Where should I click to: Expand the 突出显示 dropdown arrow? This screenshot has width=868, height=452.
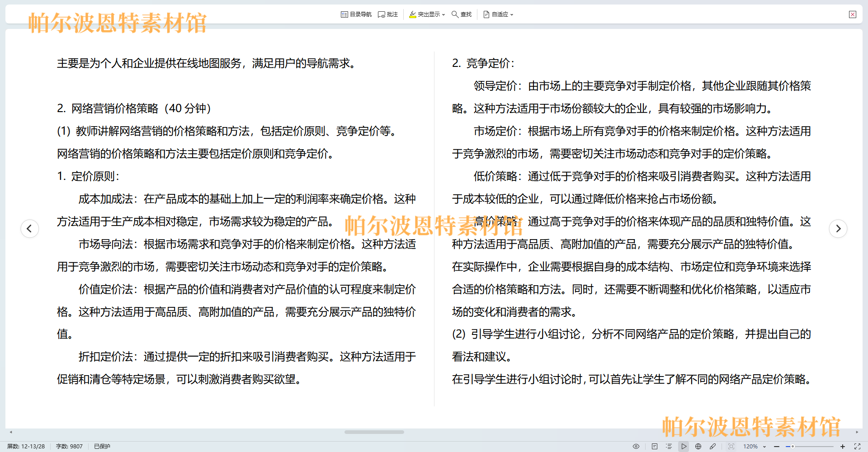pyautogui.click(x=443, y=14)
